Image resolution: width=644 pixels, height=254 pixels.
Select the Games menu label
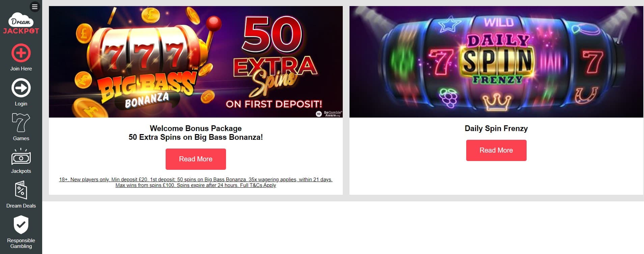tap(21, 138)
